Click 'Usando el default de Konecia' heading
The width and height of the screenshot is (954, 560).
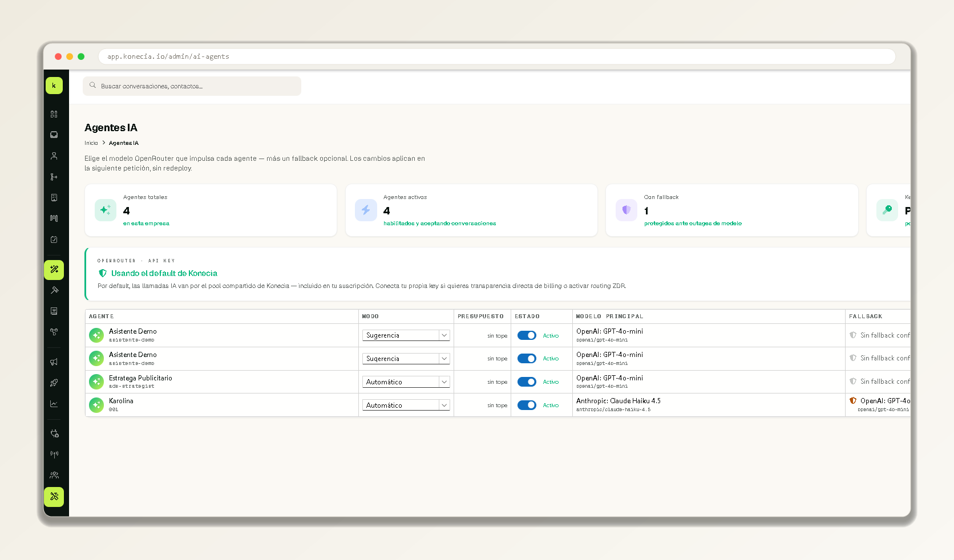[x=164, y=273]
